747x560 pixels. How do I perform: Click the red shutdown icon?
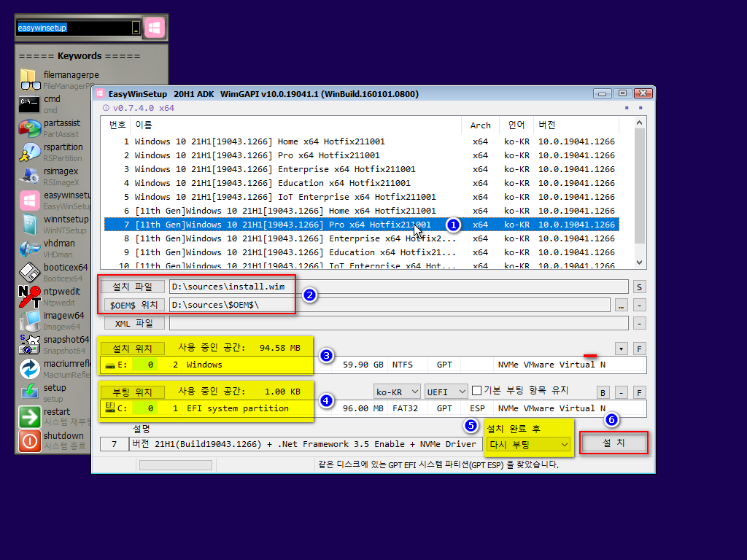click(29, 441)
